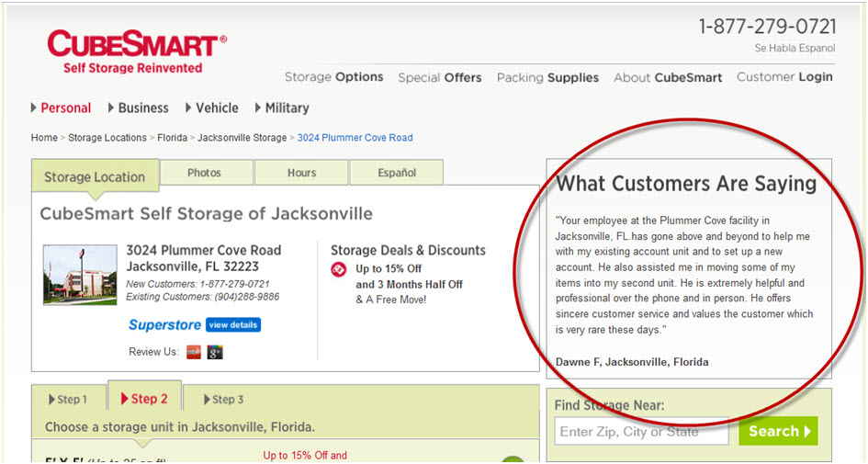Go to Customer Login
This screenshot has width=868, height=464.
coord(784,77)
